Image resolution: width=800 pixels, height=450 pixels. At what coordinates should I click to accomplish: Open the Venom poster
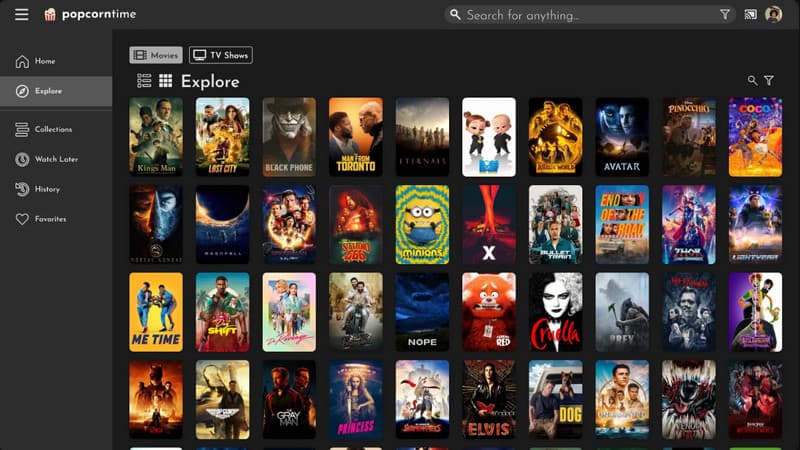tap(689, 399)
